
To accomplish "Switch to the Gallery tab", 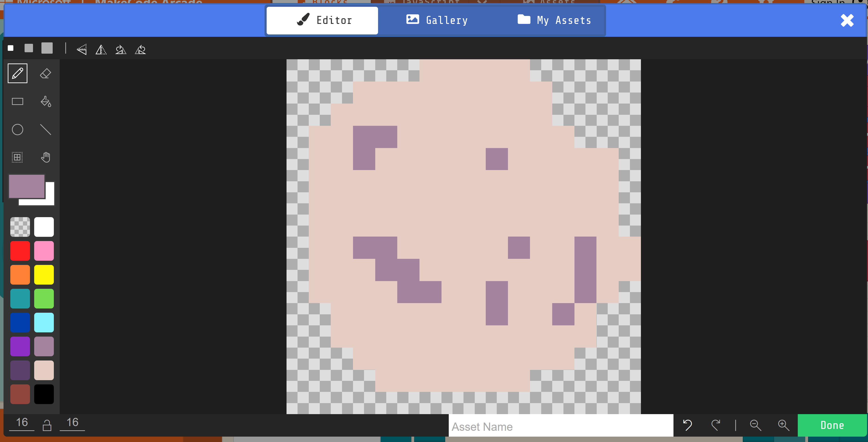I will coord(437,20).
